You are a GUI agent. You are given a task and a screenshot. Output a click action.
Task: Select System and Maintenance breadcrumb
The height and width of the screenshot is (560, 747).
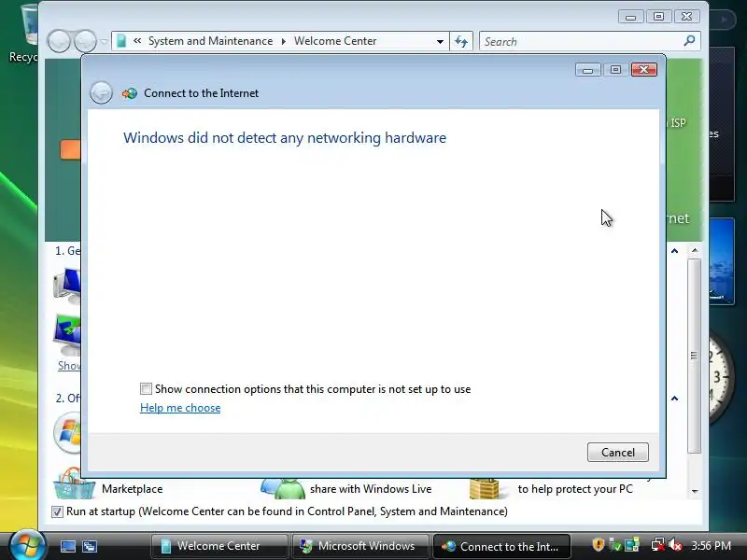(x=211, y=41)
